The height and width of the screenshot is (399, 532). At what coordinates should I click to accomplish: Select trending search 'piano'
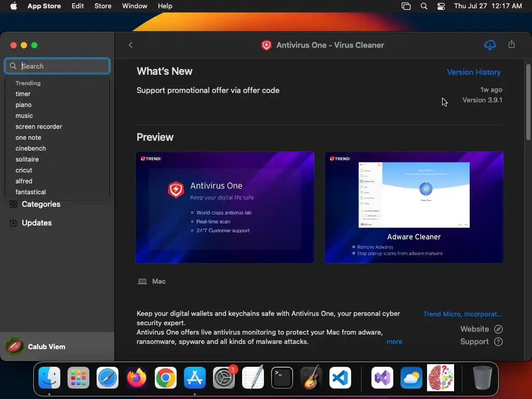pyautogui.click(x=23, y=105)
